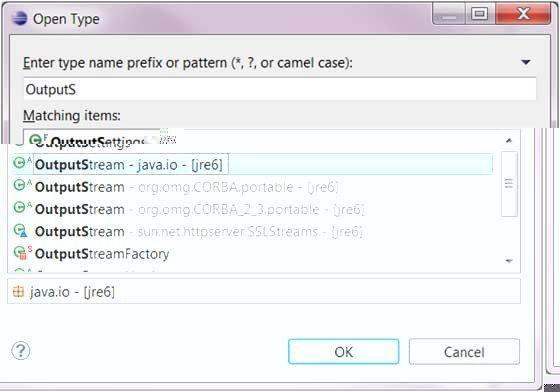
Task: Confirm with the OK button
Action: [x=344, y=352]
